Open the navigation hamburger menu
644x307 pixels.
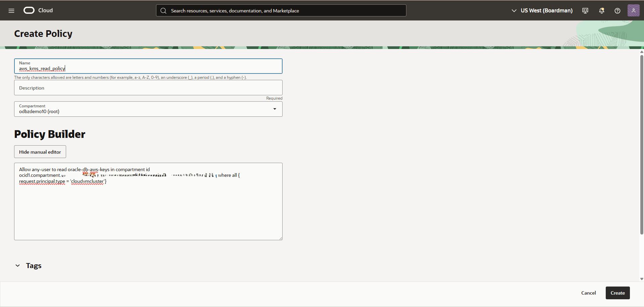click(11, 10)
